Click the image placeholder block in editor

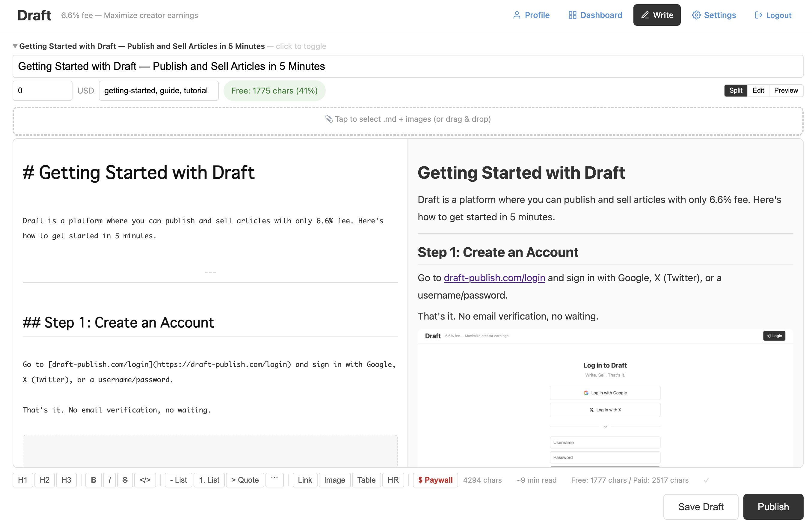pyautogui.click(x=210, y=451)
